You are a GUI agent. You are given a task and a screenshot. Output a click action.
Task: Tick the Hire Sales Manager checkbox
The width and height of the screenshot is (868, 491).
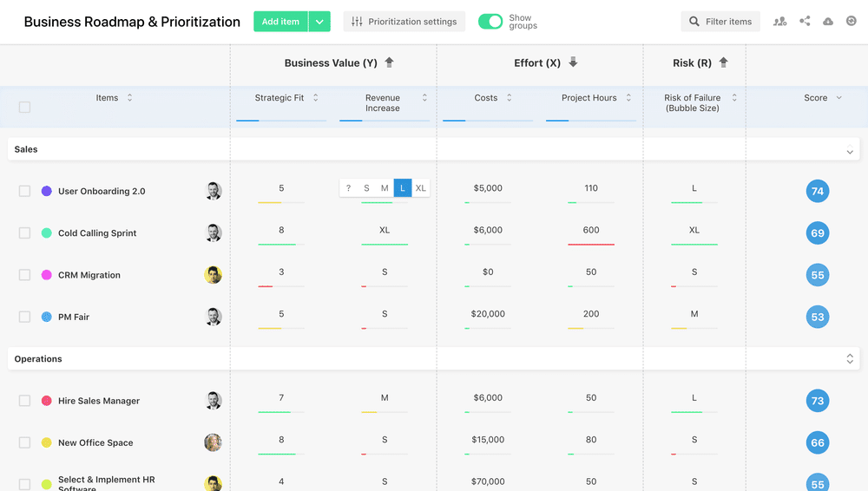pos(24,401)
